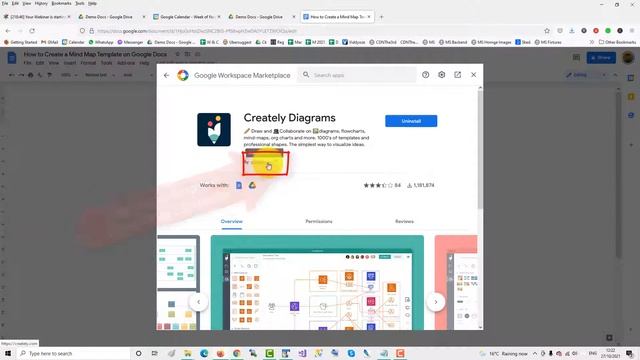Click the taskbar search box
The height and width of the screenshot is (360, 640).
pyautogui.click(x=73, y=353)
